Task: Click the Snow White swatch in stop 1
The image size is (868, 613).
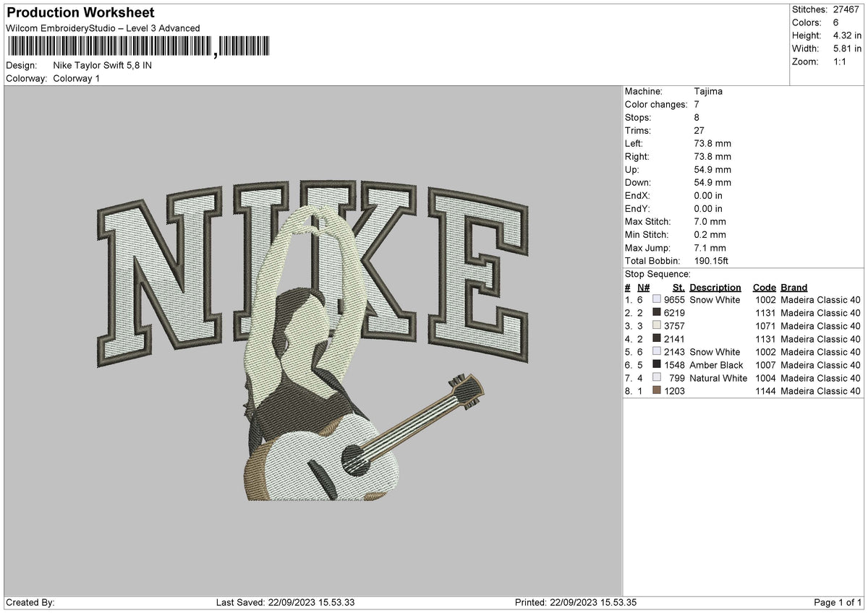Action: pyautogui.click(x=657, y=300)
